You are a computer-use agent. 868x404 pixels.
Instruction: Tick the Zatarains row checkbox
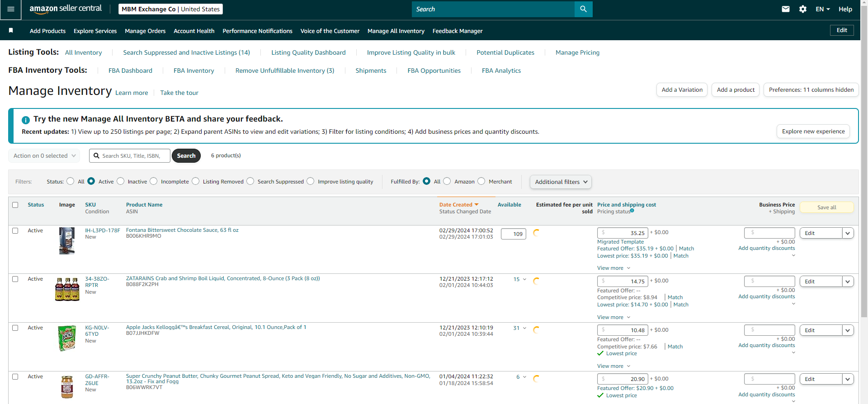(15, 279)
